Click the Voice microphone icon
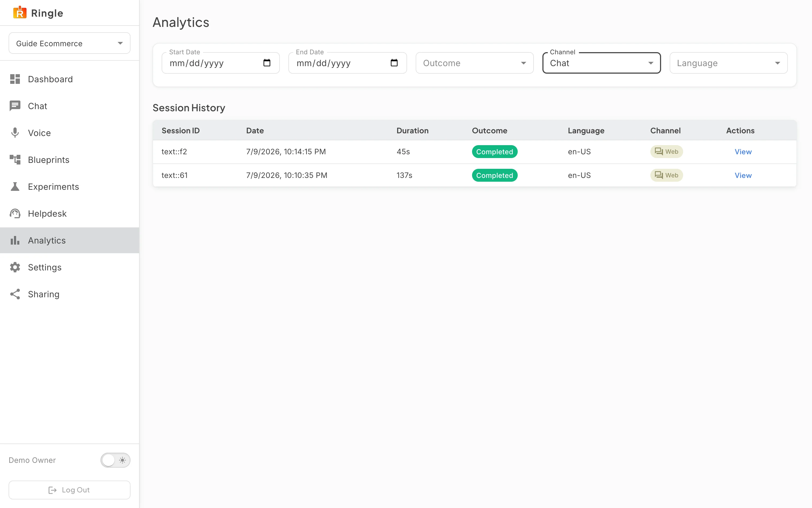812x508 pixels. [15, 133]
